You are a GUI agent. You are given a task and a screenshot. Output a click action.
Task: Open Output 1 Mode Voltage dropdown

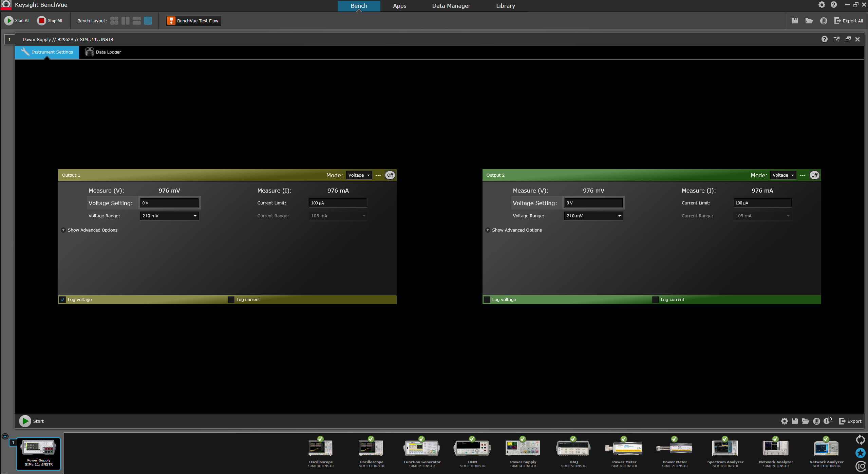point(359,175)
